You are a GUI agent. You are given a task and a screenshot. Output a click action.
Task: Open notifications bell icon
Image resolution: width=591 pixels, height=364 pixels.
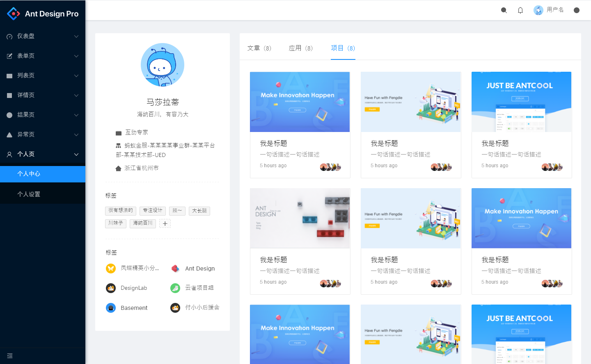point(520,10)
